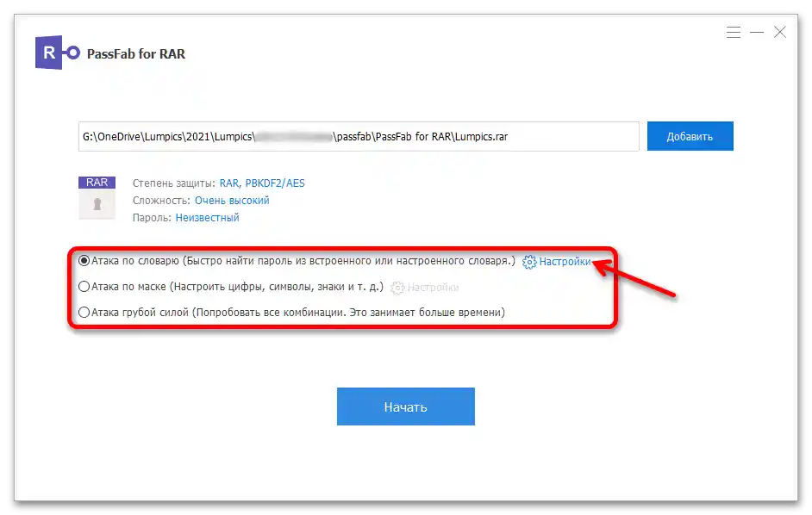
Task: Click the PassFab for RAR logo icon
Action: tap(58, 53)
